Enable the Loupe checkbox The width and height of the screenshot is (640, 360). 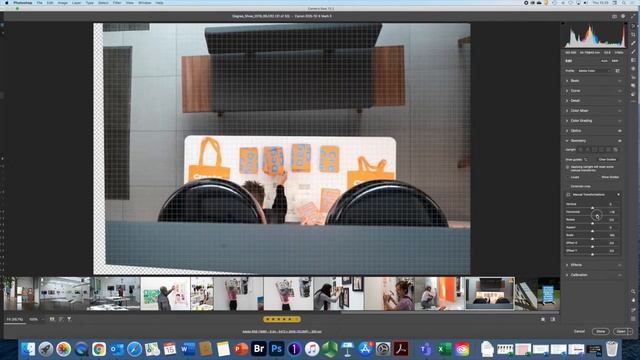click(x=568, y=177)
